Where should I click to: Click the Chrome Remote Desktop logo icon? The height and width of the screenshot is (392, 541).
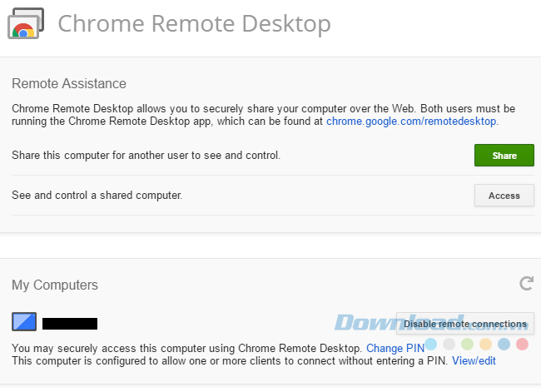coord(23,25)
